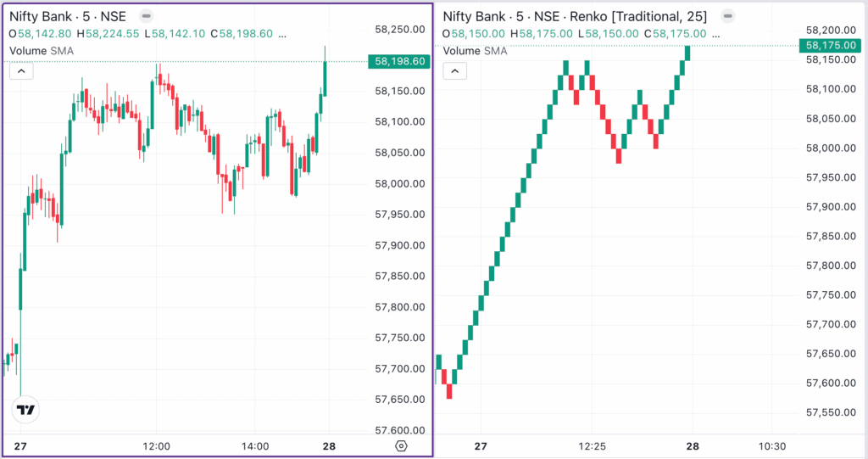Screen dimensions: 868x459
Task: Click the 12:00 time axis label
Action: pos(157,446)
